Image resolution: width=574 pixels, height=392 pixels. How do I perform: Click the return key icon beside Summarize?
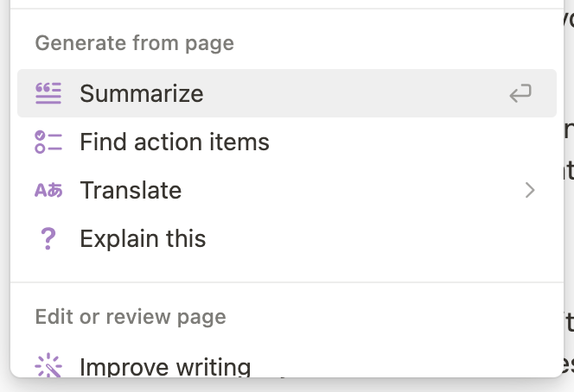tap(520, 93)
